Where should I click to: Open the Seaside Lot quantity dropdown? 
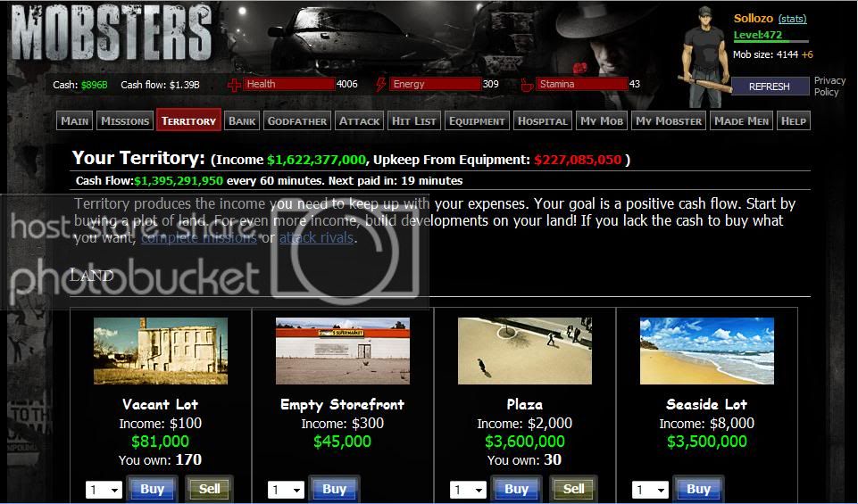point(650,490)
